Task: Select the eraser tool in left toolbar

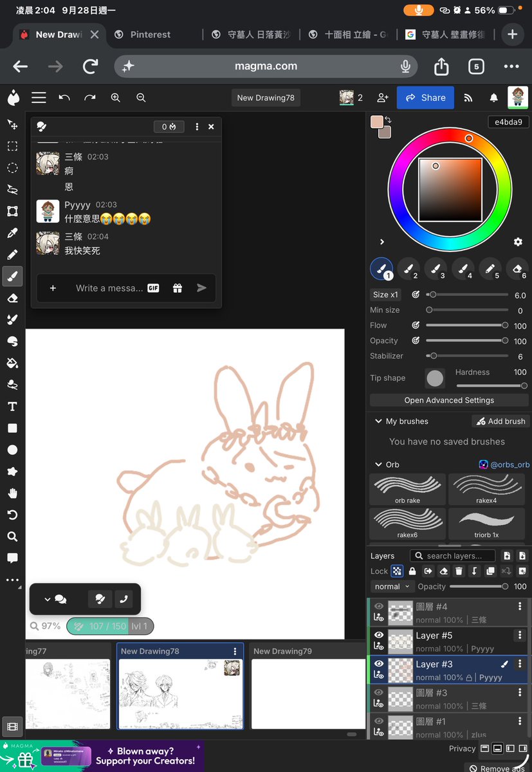Action: coord(12,299)
